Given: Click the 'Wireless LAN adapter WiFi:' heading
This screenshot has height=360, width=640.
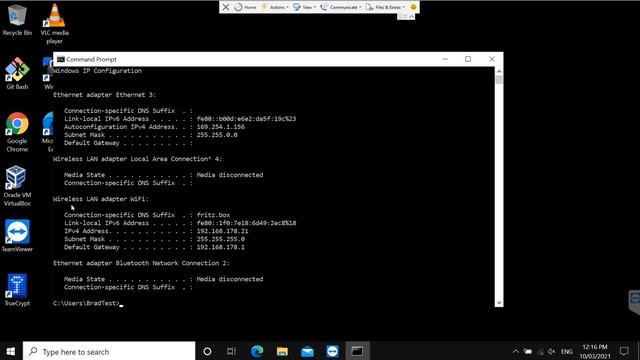Looking at the screenshot, I should (101, 199).
